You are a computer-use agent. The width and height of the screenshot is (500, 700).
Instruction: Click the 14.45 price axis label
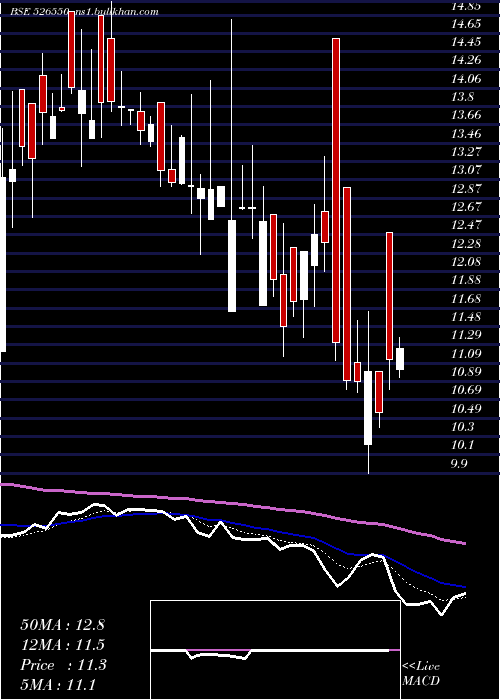point(466,42)
